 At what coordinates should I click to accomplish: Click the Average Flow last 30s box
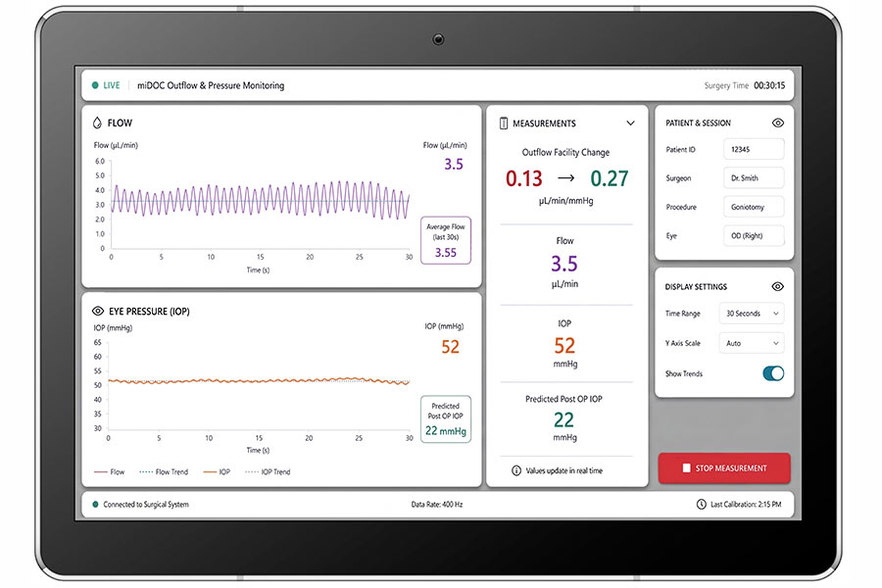click(446, 240)
